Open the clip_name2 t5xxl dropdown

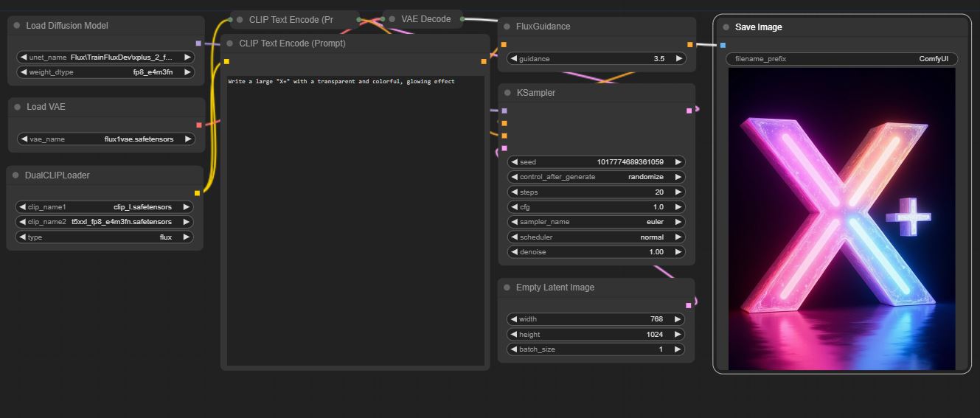tap(105, 222)
